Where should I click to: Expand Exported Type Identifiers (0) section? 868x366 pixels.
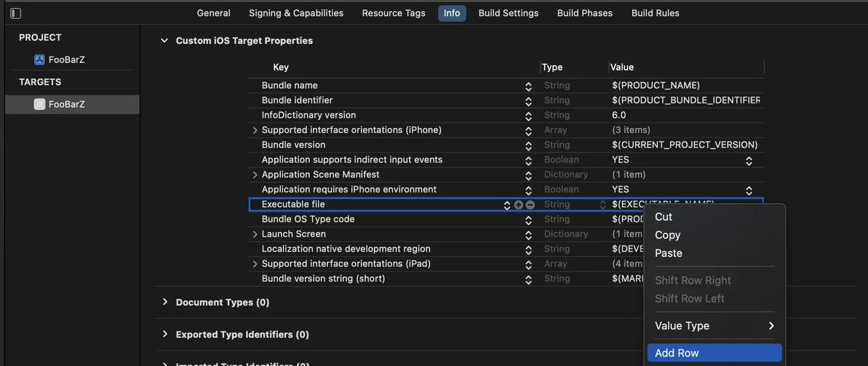[164, 334]
